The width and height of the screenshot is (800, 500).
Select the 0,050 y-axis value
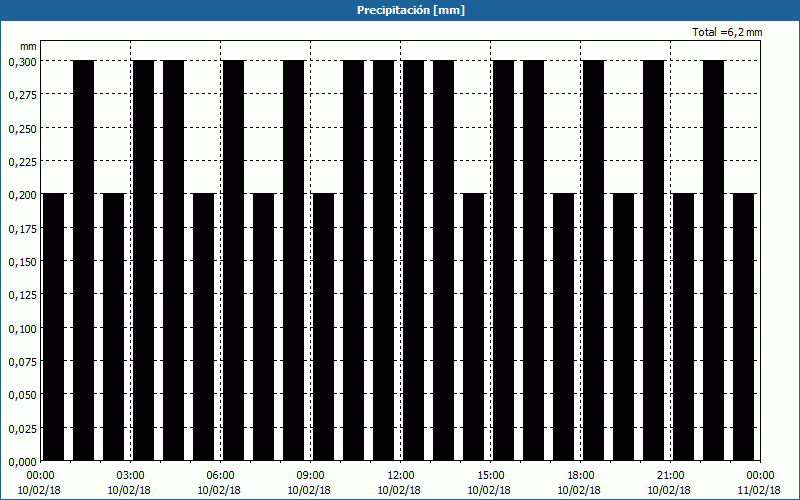click(x=22, y=395)
